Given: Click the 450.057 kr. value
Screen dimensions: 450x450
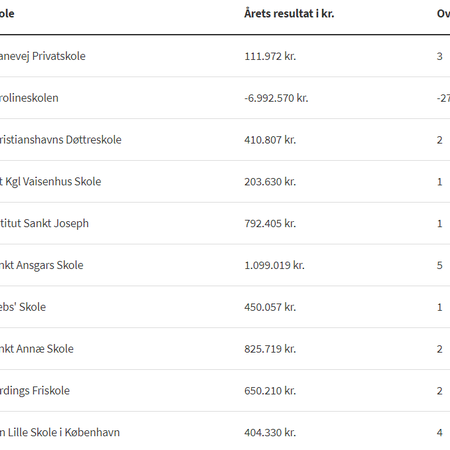Looking at the screenshot, I should point(270,307).
